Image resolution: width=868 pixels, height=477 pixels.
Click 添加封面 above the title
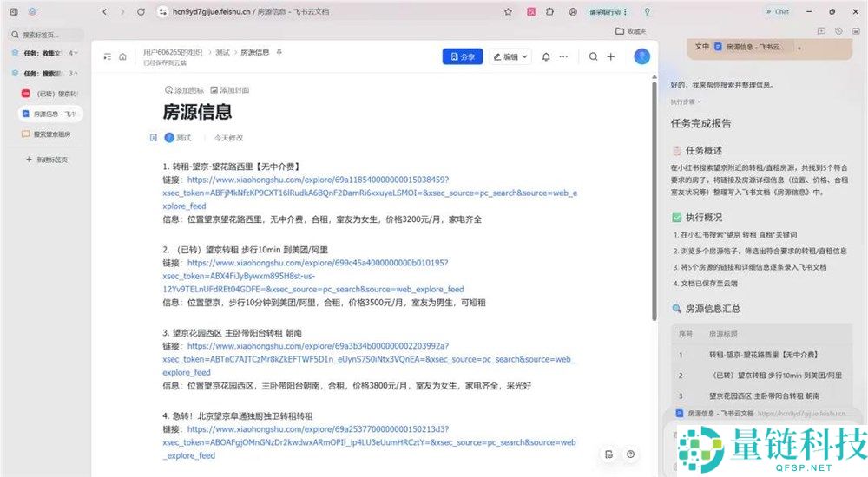[x=230, y=90]
